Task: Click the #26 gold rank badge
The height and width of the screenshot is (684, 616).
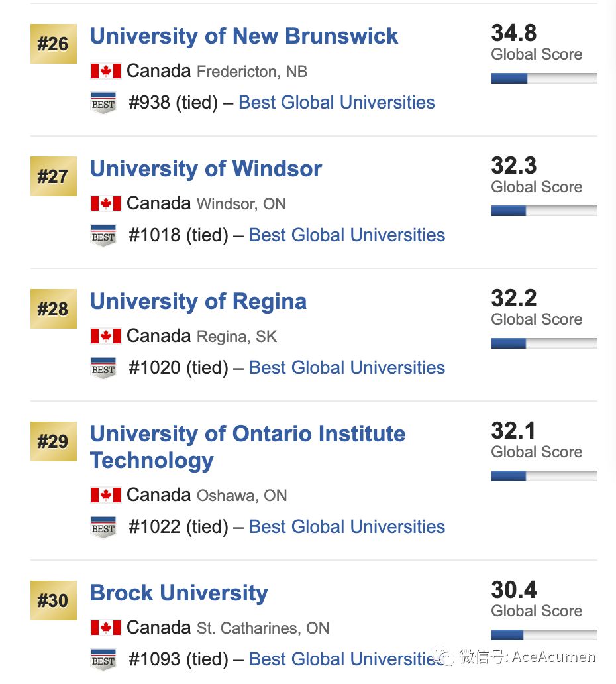Action: [54, 44]
